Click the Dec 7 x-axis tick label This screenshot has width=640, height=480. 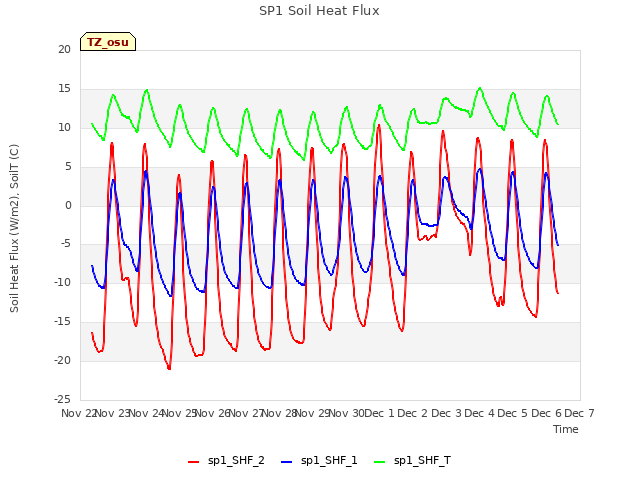coord(579,413)
